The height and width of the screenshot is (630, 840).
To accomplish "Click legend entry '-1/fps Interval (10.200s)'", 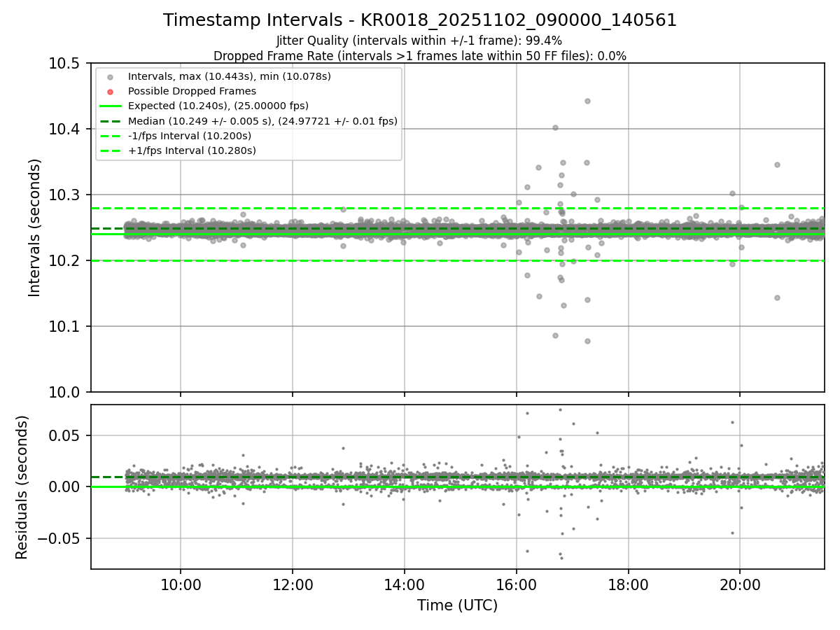I will tap(190, 136).
